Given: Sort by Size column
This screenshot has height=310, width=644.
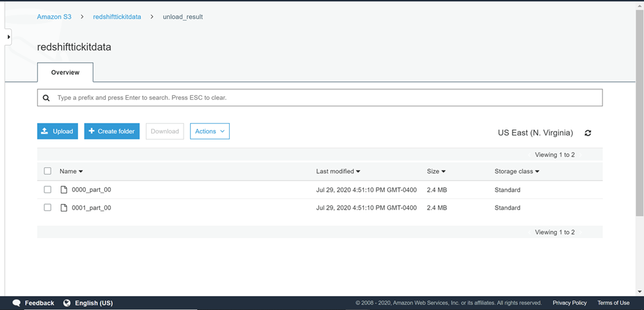Looking at the screenshot, I should click(436, 171).
